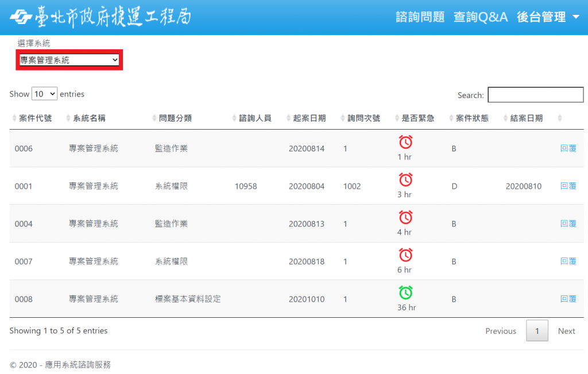Viewport: 588px width, 374px height.
Task: Click the 標案基本資料設定 category cell
Action: [x=188, y=299]
